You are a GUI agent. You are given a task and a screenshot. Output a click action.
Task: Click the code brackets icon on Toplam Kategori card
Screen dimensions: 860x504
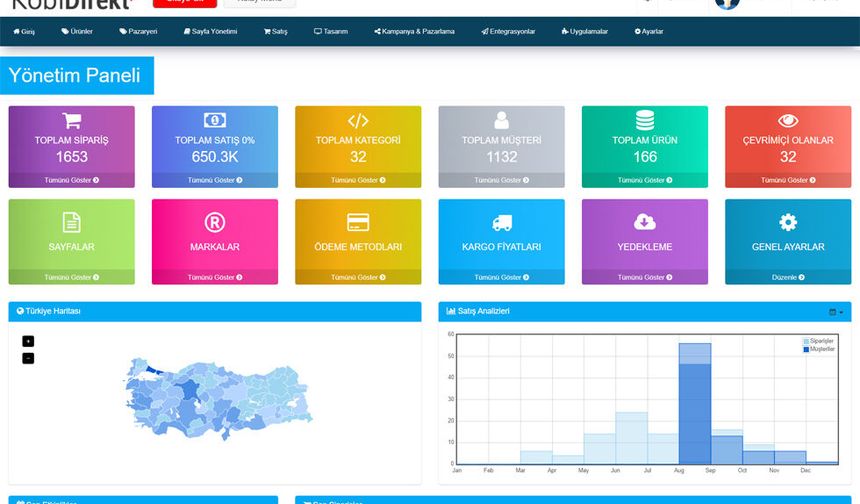coord(358,120)
